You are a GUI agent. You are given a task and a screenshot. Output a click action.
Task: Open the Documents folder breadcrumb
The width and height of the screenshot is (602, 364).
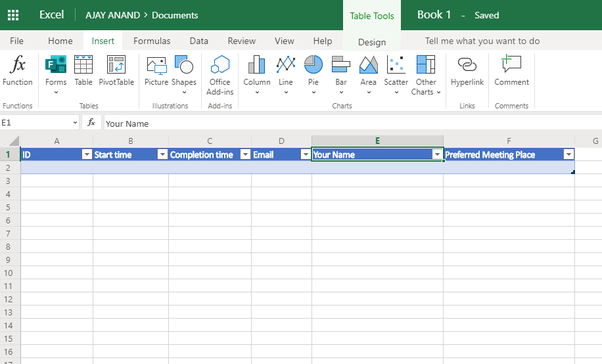click(175, 15)
